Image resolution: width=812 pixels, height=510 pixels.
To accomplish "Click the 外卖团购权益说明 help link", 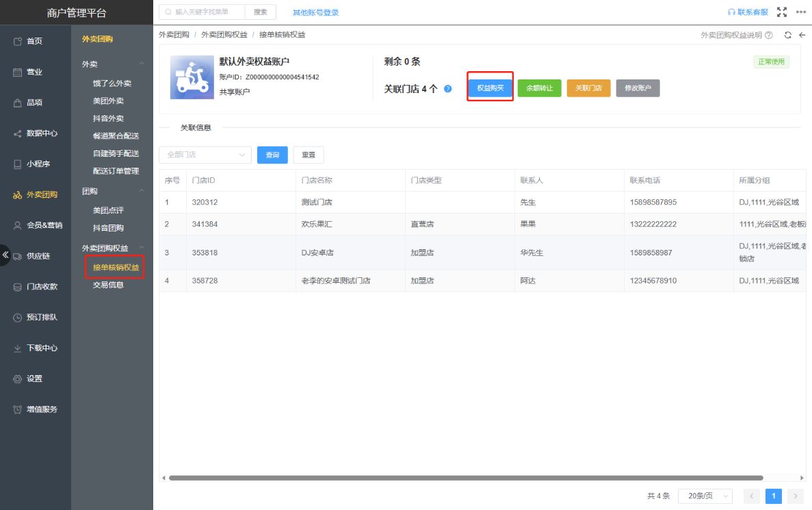I will click(736, 35).
